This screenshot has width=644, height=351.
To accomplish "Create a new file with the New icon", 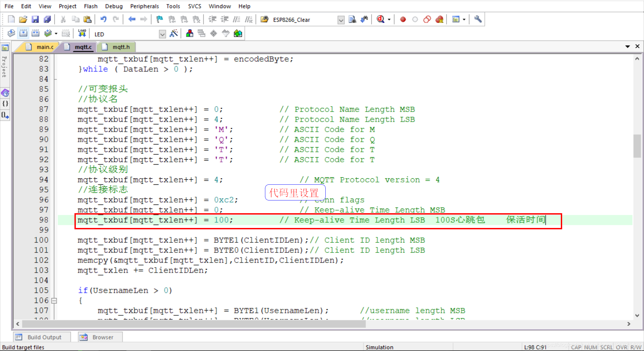I will pos(11,19).
